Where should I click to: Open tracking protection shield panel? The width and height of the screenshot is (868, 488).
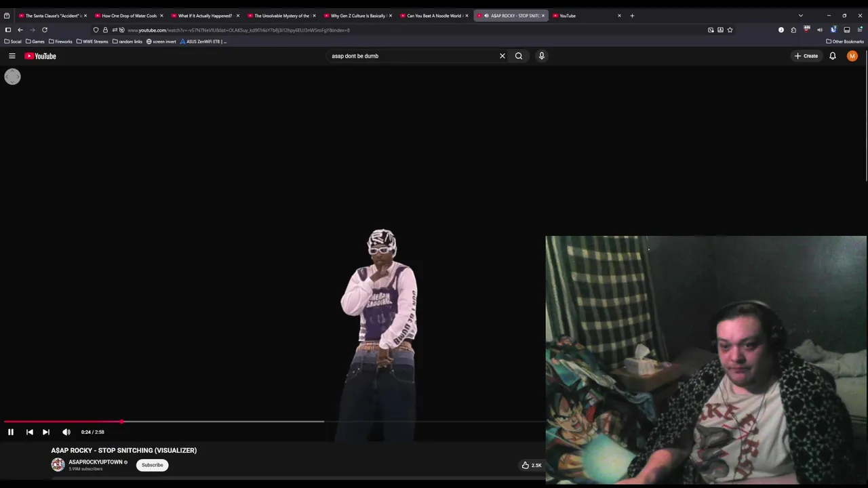coord(96,30)
